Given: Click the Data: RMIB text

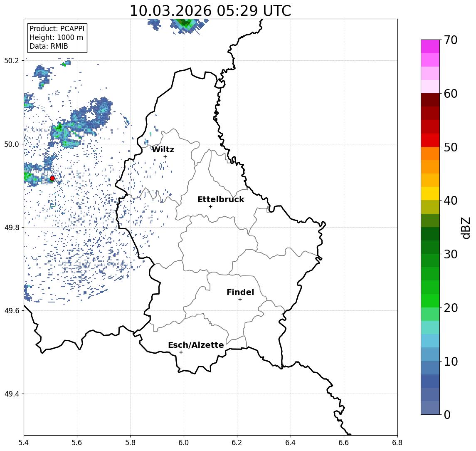Looking at the screenshot, I should (x=49, y=46).
